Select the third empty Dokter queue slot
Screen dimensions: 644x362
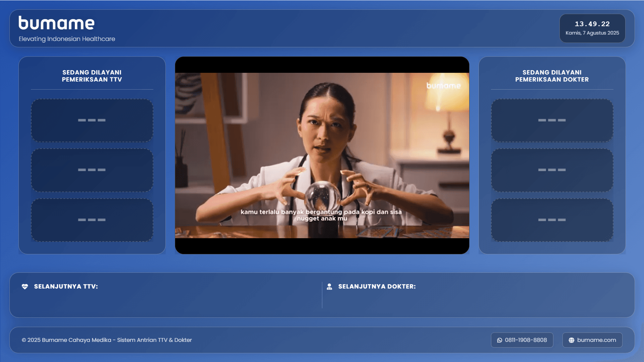(552, 220)
